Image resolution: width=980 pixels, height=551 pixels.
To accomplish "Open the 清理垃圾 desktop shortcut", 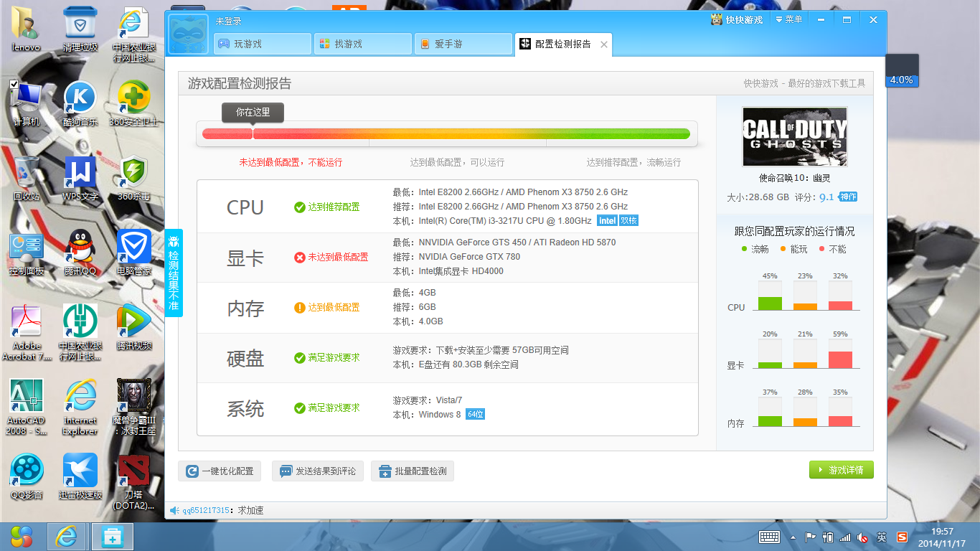I will coord(80,29).
